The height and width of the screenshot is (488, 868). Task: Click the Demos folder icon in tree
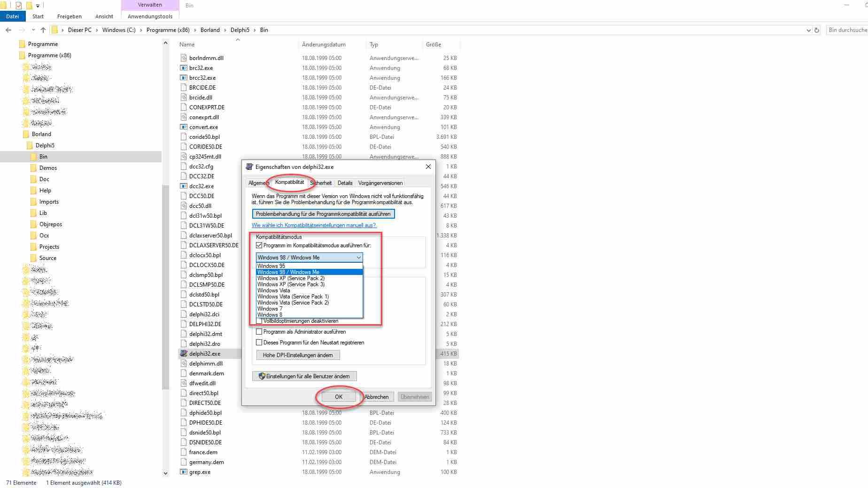pos(33,168)
